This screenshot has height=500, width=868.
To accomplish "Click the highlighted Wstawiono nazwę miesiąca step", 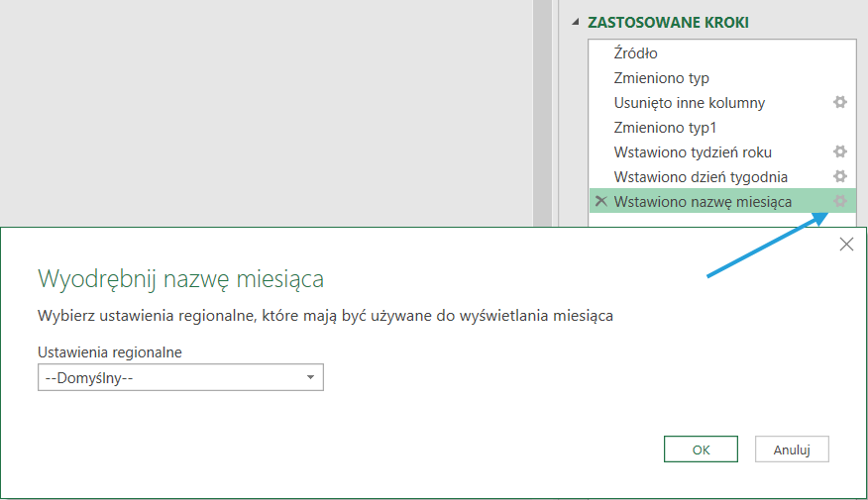I will point(703,202).
